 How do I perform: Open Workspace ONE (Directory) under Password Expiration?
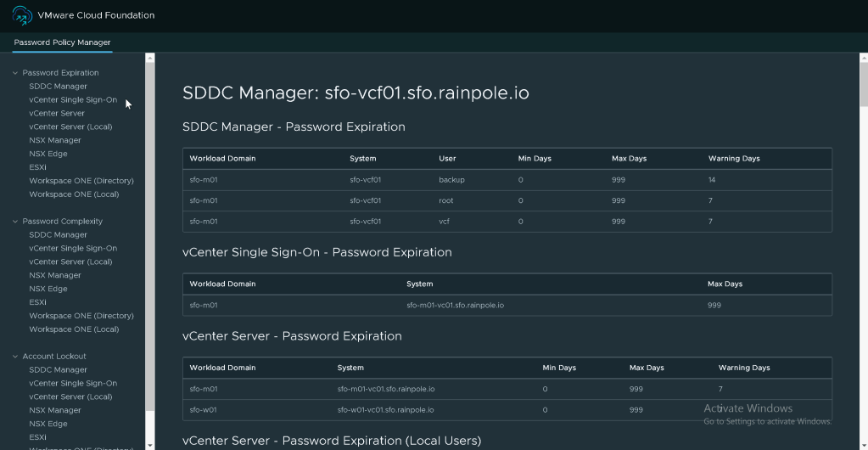81,181
